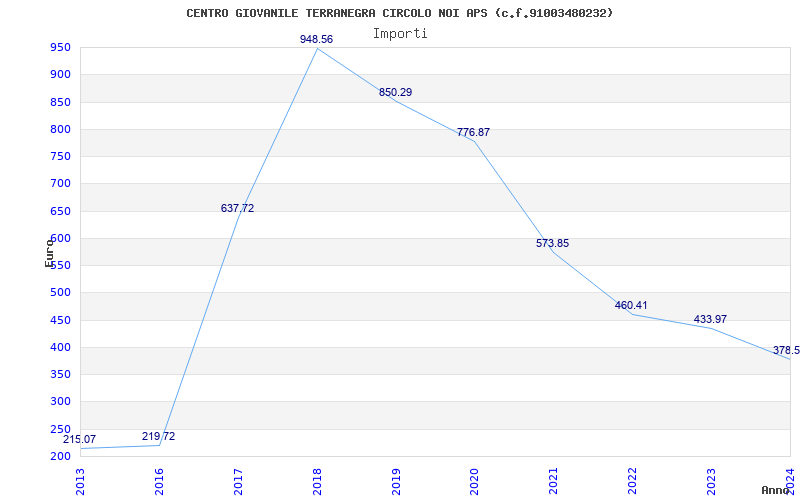Click the Euro y-axis title
The width and height of the screenshot is (800, 500).
[49, 253]
